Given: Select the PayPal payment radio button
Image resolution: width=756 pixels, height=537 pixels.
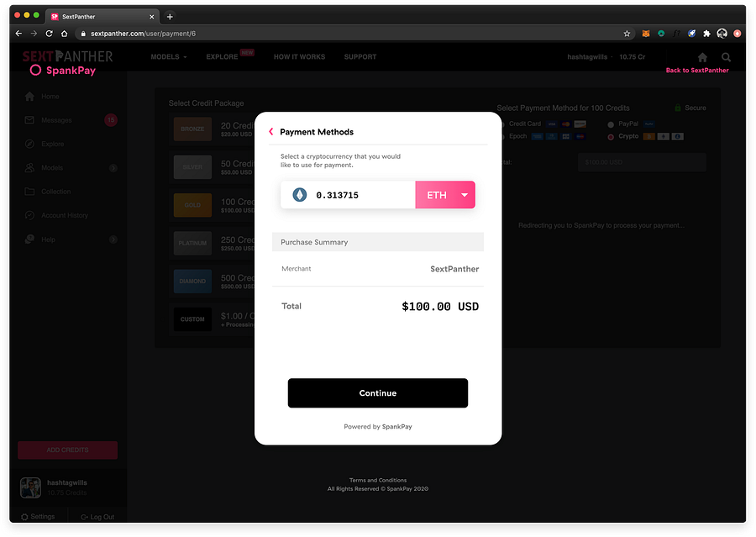Looking at the screenshot, I should [x=611, y=124].
